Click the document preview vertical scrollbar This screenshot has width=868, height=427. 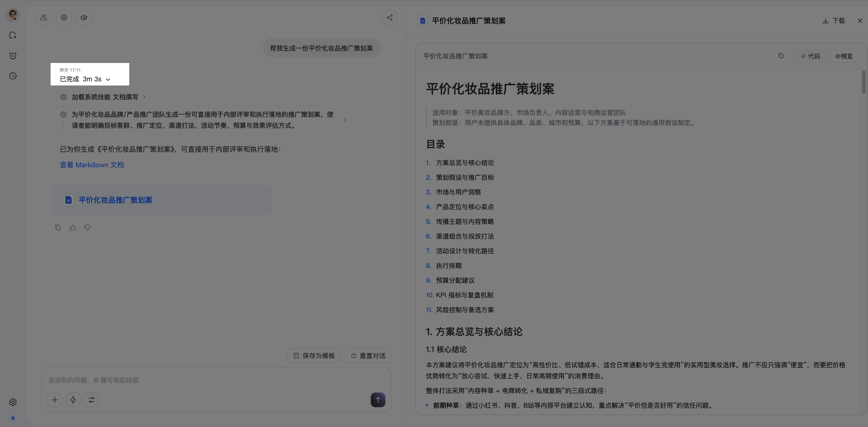coord(863,82)
